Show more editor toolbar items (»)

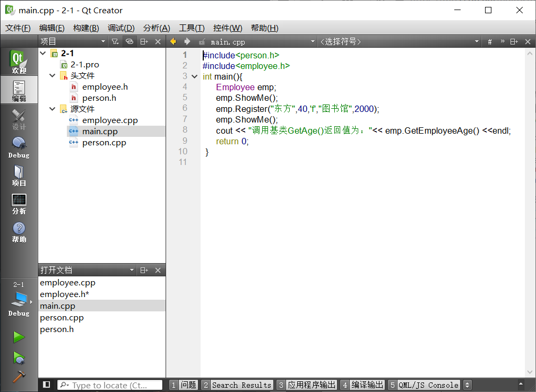503,41
